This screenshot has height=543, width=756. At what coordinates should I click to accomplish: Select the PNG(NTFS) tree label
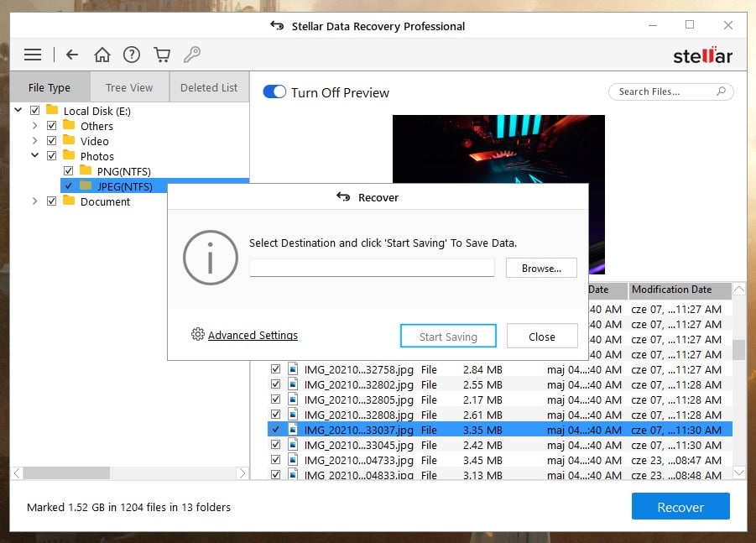[124, 171]
